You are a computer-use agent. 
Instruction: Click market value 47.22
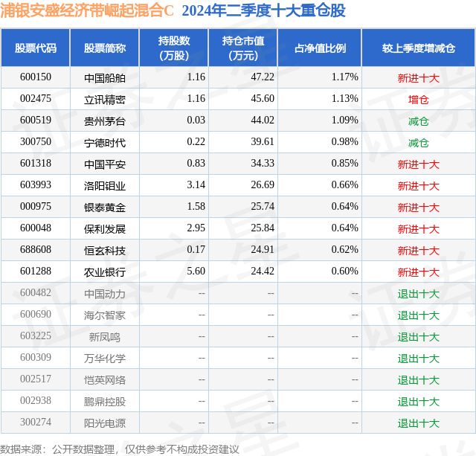point(263,77)
